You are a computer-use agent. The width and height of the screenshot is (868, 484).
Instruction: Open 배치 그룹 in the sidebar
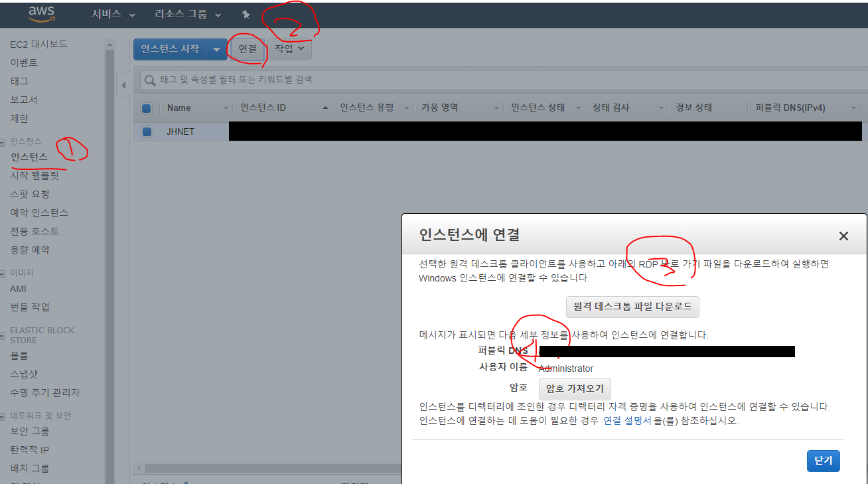(30, 468)
